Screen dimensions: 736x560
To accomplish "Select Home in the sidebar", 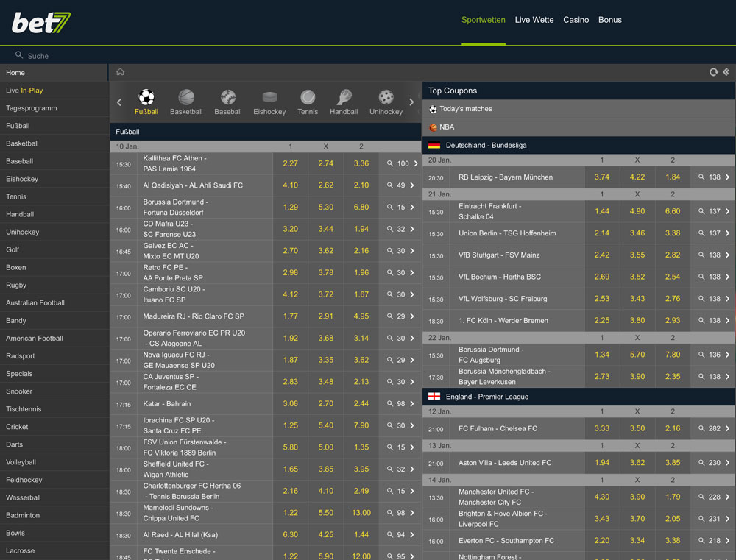I will pyautogui.click(x=54, y=73).
